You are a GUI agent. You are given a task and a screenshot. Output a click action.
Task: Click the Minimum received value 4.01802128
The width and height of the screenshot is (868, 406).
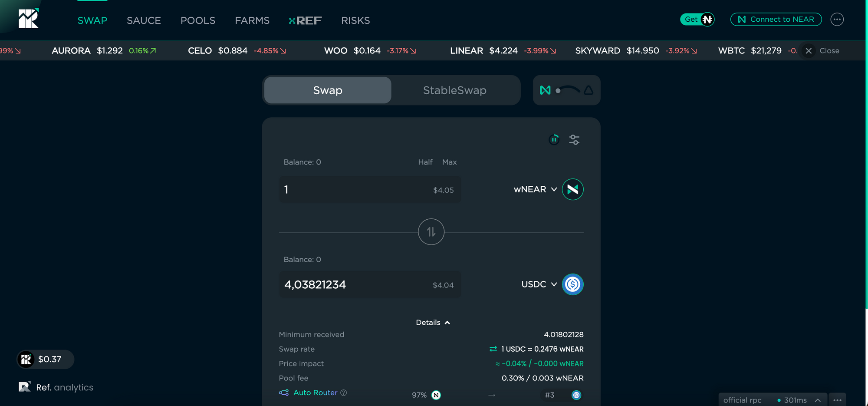(x=563, y=334)
